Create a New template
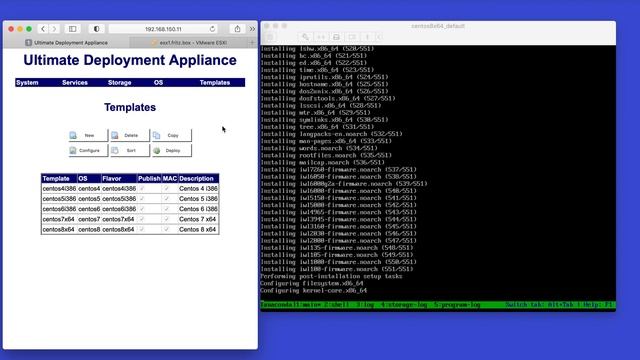 88,135
